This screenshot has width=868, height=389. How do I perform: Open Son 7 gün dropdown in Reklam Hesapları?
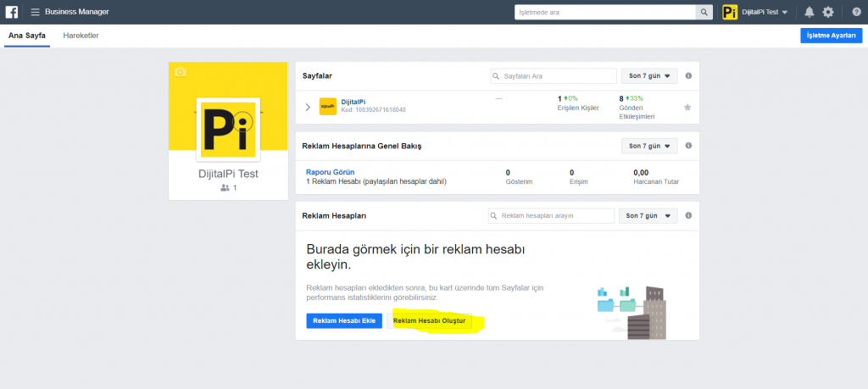pos(648,216)
